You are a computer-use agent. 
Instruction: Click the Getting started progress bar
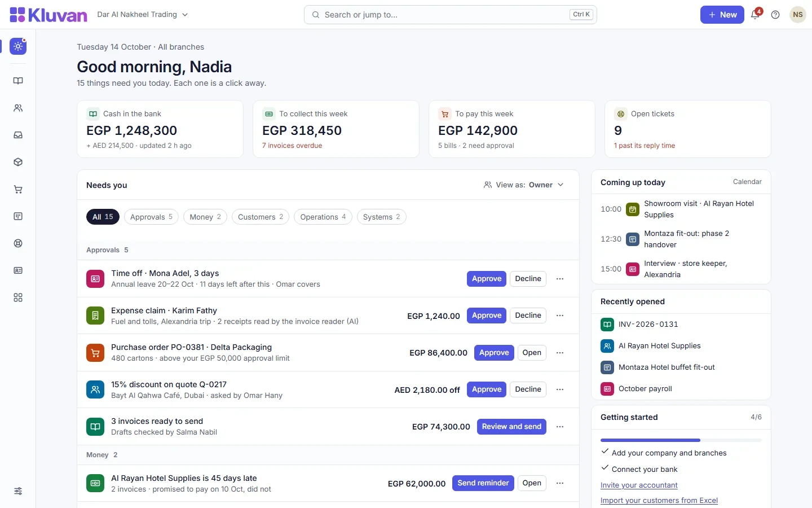point(681,440)
